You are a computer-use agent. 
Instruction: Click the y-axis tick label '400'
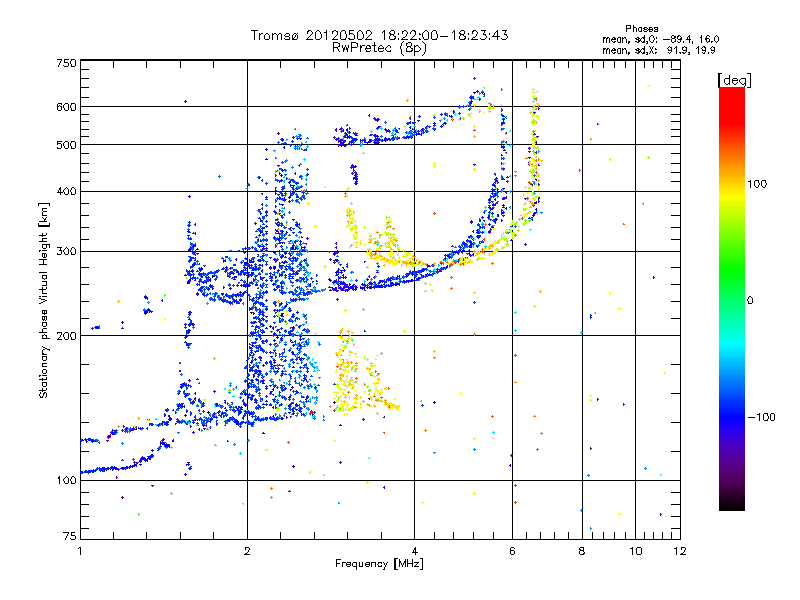[66, 191]
